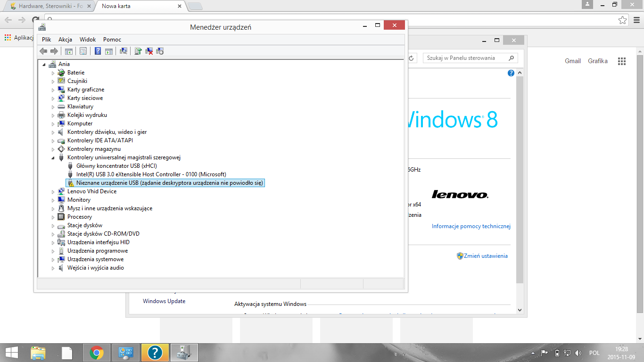Click the Szukaj w Panelu sterowania search field
Screen dimensions: 644x362
point(470,58)
